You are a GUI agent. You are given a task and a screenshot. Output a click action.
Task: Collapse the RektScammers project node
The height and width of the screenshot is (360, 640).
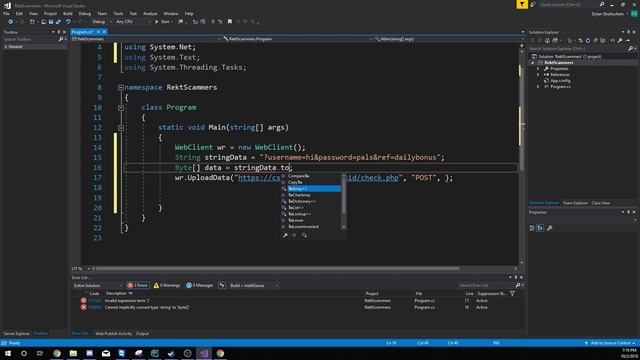coord(532,62)
